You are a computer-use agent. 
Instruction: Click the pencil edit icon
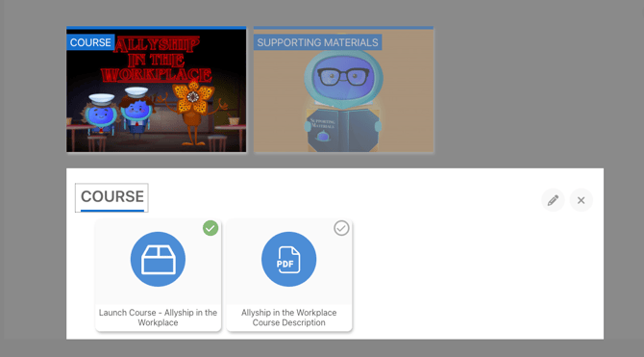pyautogui.click(x=553, y=200)
